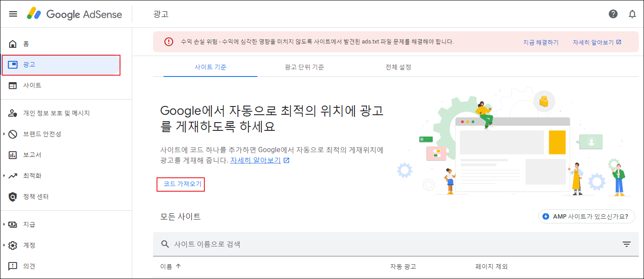Expand the 계정 sidebar section

(x=4, y=245)
